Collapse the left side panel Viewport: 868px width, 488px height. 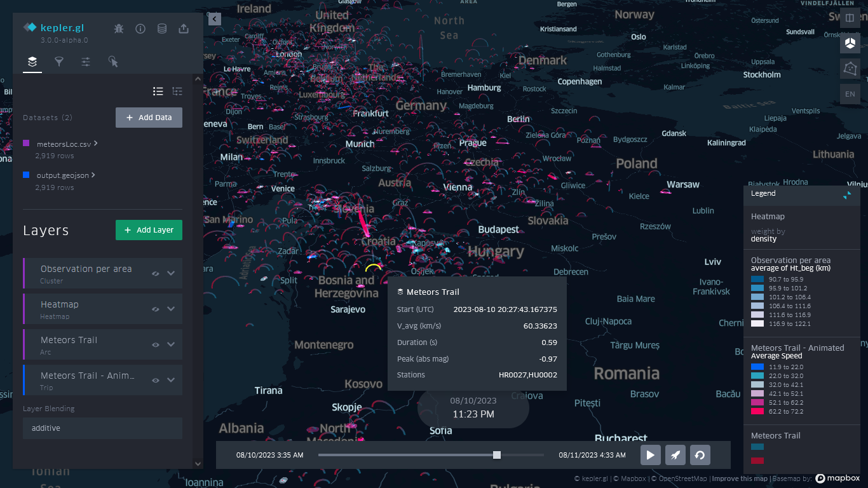pos(215,19)
